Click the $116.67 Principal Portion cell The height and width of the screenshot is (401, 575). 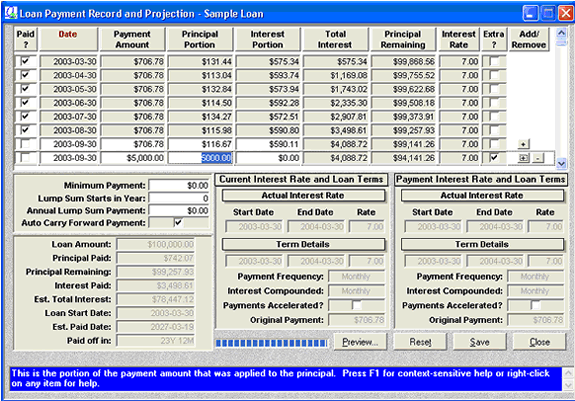[x=201, y=144]
